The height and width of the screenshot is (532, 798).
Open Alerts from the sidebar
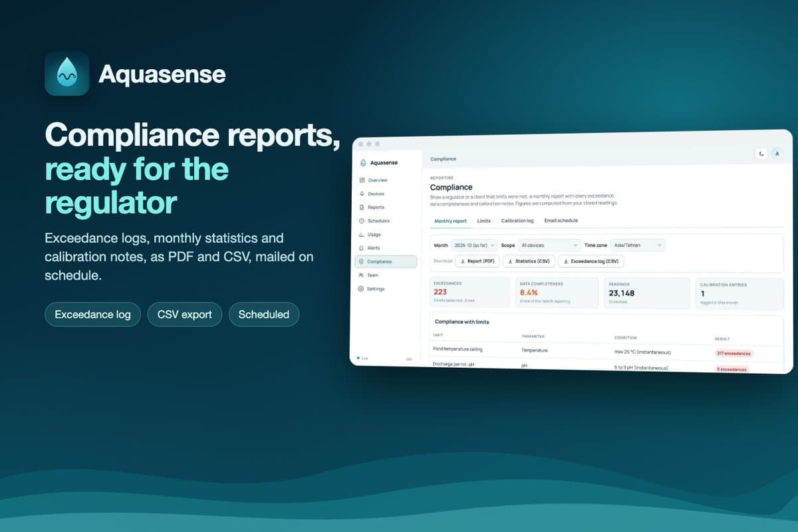(x=370, y=248)
